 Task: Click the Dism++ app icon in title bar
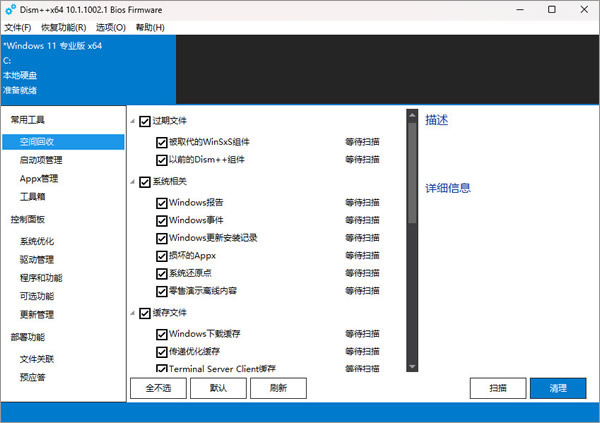tap(10, 9)
